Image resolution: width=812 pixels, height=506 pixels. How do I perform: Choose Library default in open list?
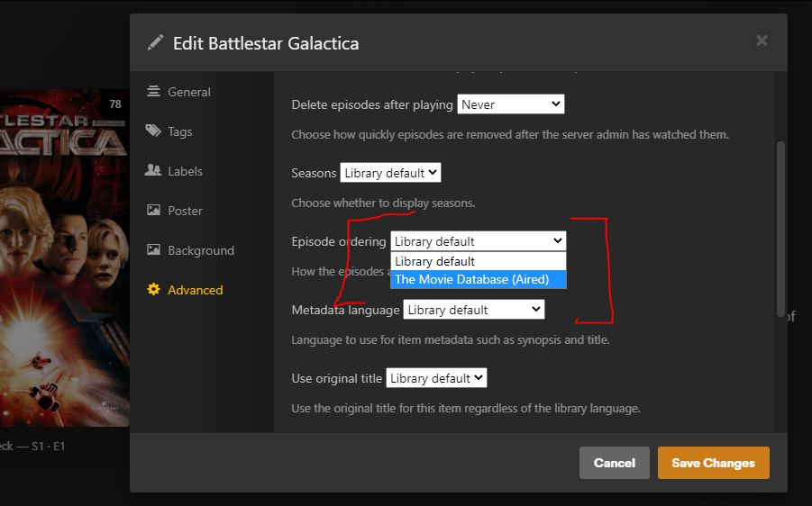click(478, 261)
